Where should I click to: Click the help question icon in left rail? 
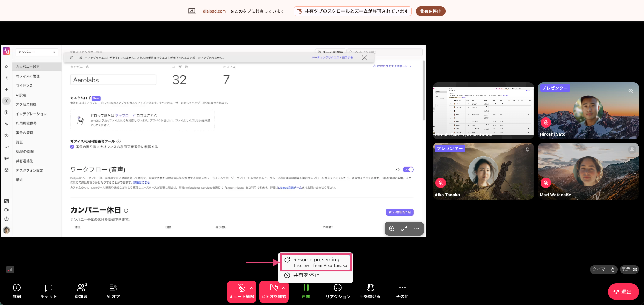(x=6, y=219)
